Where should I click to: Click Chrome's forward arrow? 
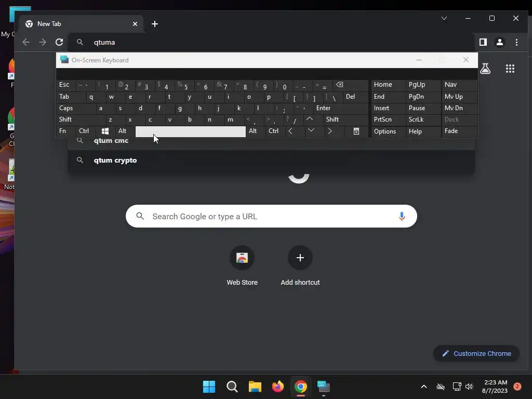(x=43, y=42)
